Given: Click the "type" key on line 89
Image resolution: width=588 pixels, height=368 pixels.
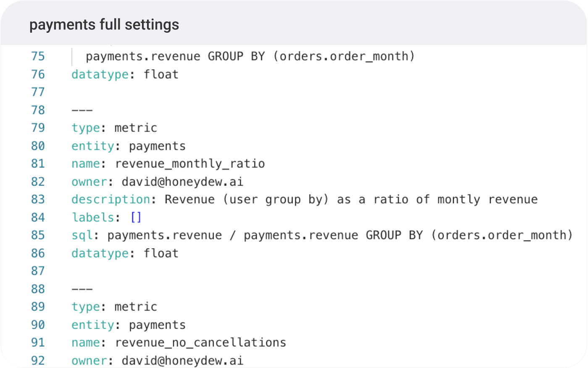Looking at the screenshot, I should point(86,307).
